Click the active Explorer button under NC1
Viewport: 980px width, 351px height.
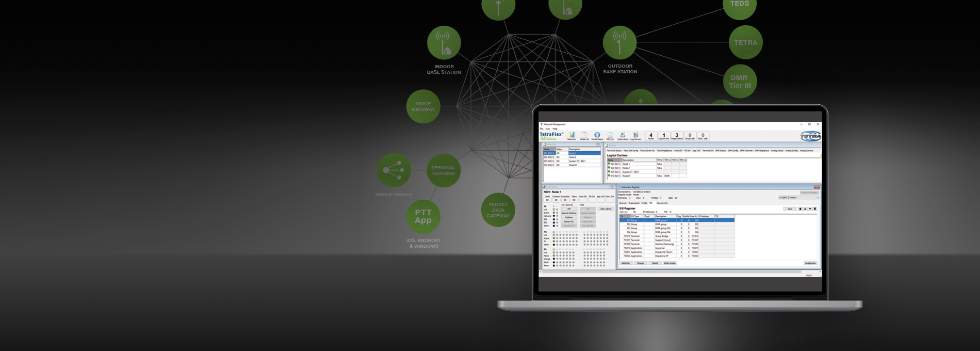pyautogui.click(x=569, y=217)
